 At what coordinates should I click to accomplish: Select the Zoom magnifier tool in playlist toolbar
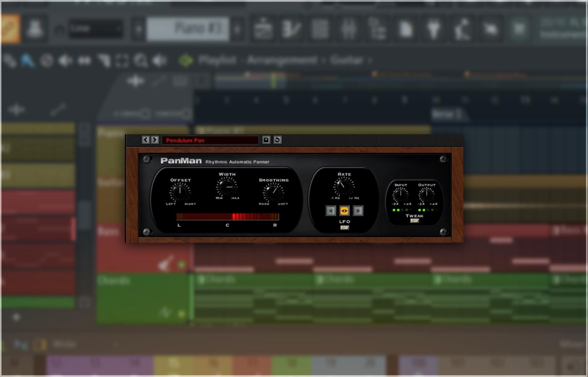point(141,61)
